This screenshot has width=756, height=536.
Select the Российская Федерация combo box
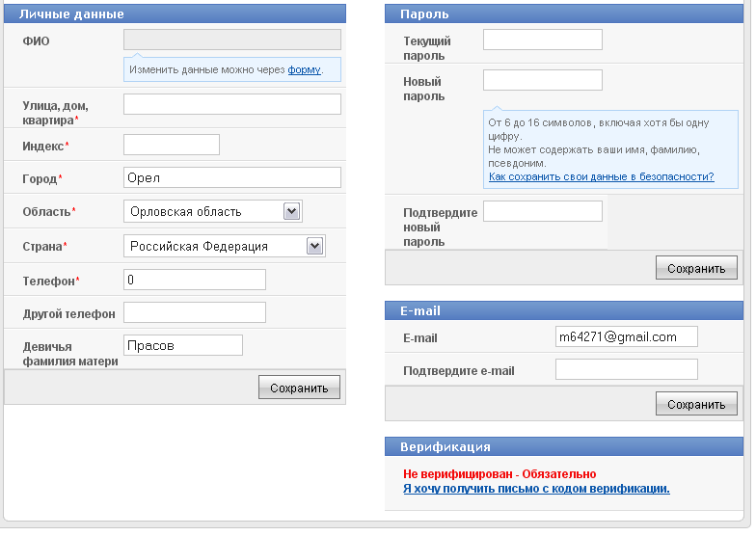[x=224, y=246]
